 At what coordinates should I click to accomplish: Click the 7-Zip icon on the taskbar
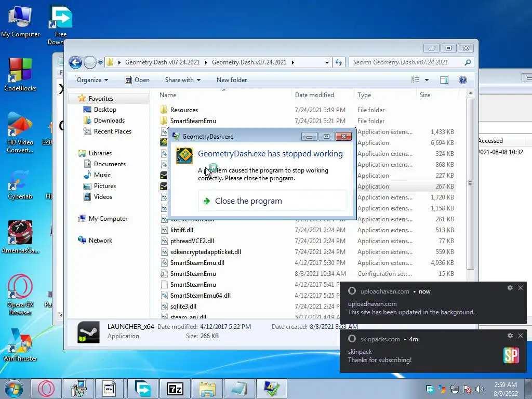point(175,389)
